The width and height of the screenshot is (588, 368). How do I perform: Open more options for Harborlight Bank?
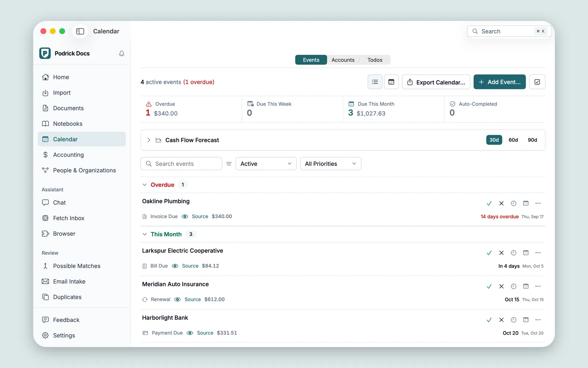(x=538, y=320)
